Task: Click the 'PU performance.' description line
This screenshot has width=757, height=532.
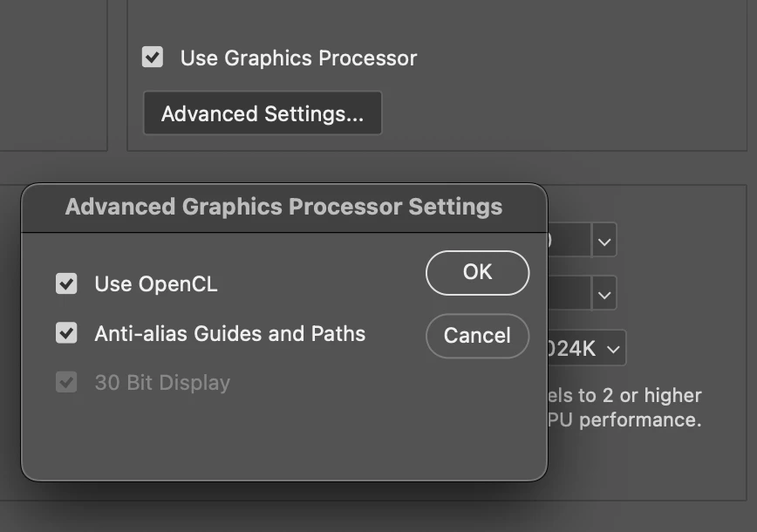Action: coord(624,419)
